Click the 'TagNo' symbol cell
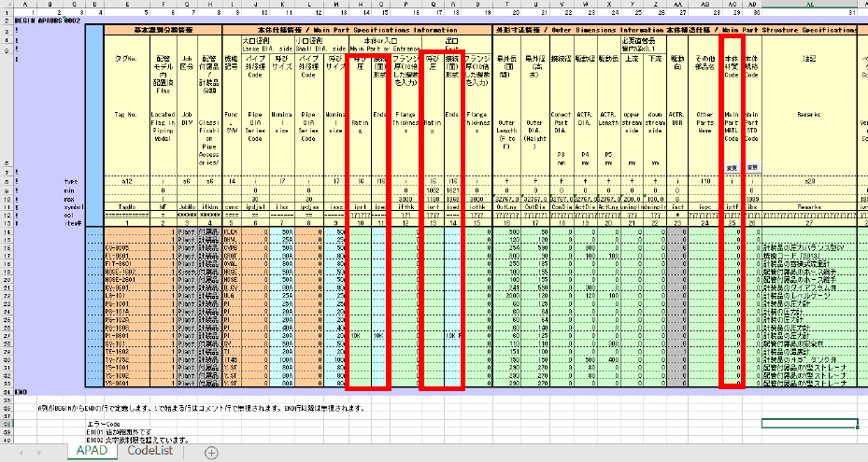 tap(127, 207)
